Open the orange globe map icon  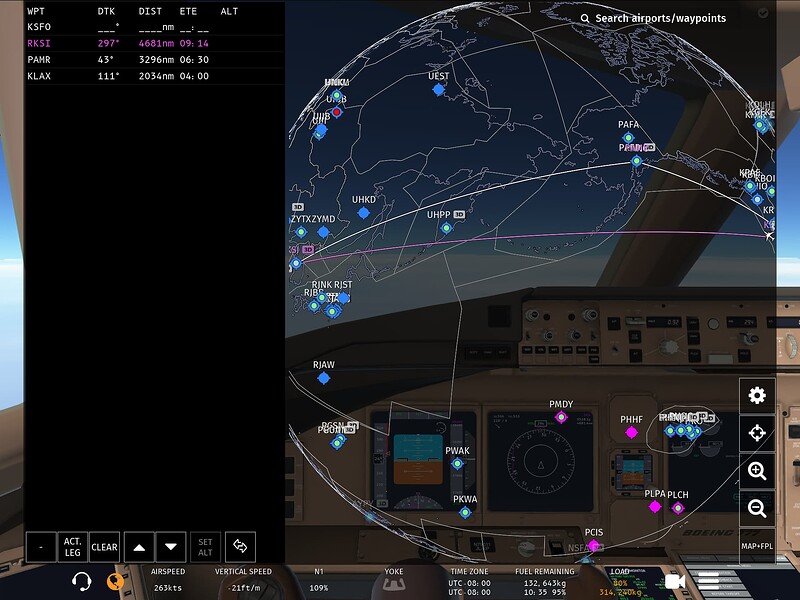[x=115, y=581]
